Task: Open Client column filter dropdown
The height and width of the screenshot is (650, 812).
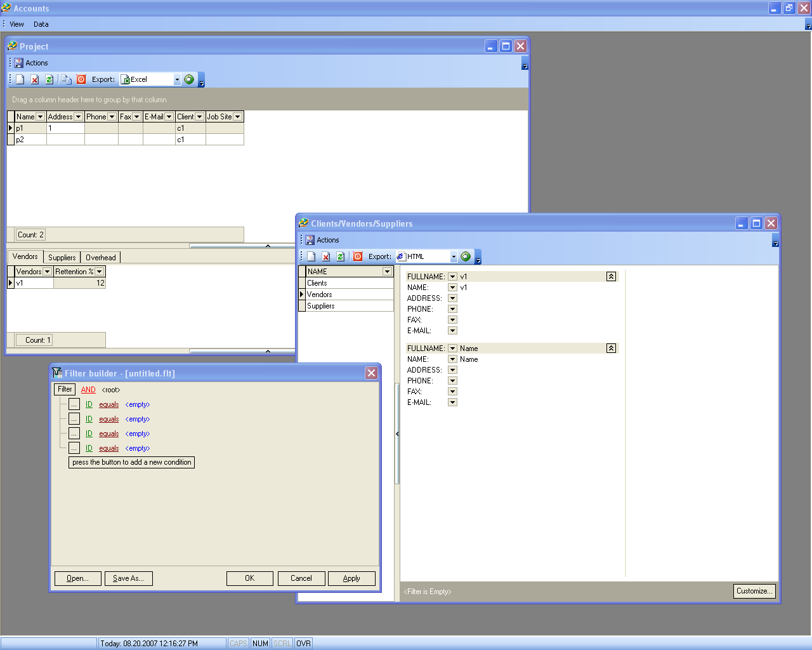Action: point(199,117)
